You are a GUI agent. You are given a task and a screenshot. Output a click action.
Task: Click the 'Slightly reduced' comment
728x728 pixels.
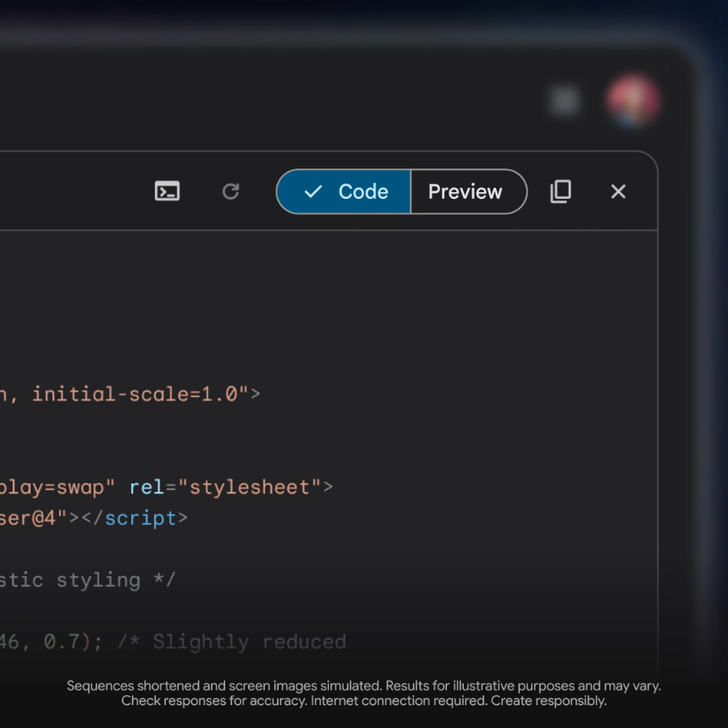click(x=250, y=643)
